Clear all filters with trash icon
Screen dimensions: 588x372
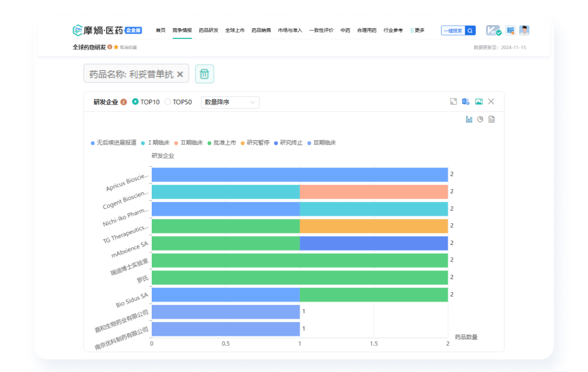pos(205,74)
